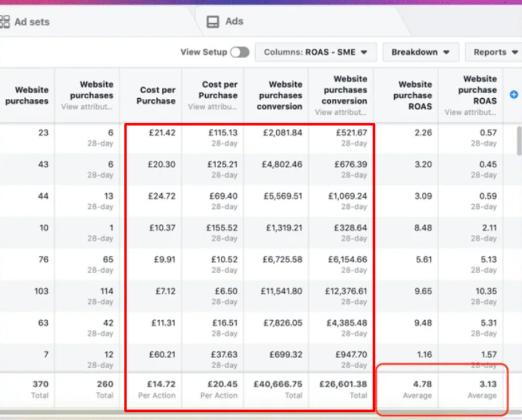Viewport: 522px width, 420px height.
Task: Switch to the Ads tab
Action: pyautogui.click(x=233, y=22)
